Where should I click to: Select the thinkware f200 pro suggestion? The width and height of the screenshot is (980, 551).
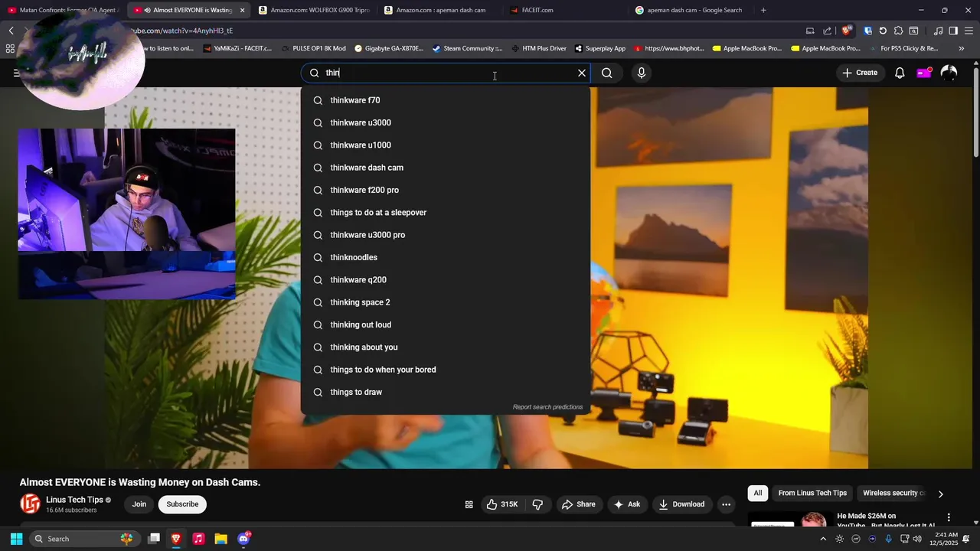pos(446,190)
